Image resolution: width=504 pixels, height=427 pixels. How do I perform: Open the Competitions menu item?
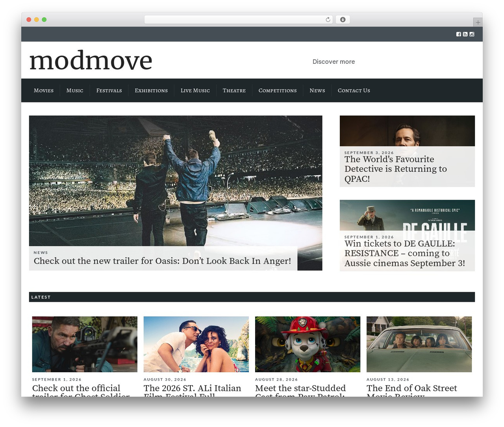[x=278, y=91]
